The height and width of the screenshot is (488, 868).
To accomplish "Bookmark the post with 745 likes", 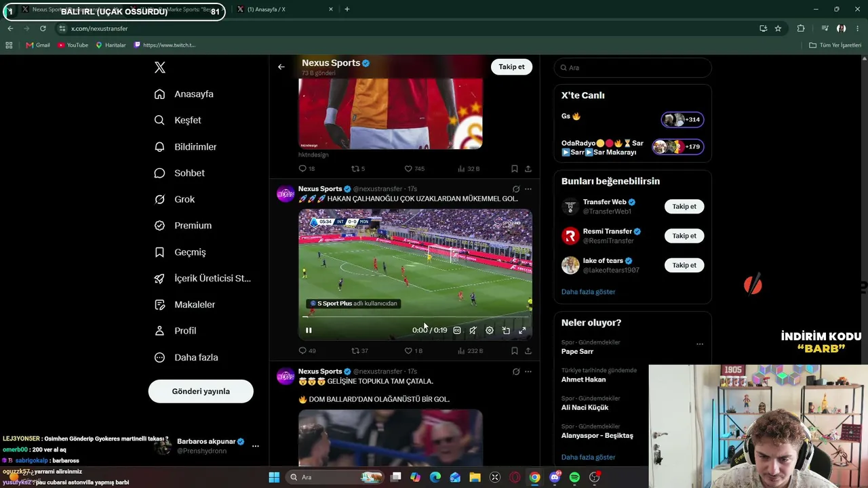I will click(515, 169).
